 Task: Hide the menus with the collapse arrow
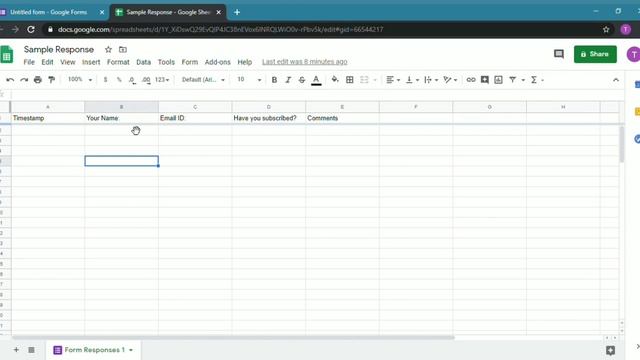pos(616,80)
